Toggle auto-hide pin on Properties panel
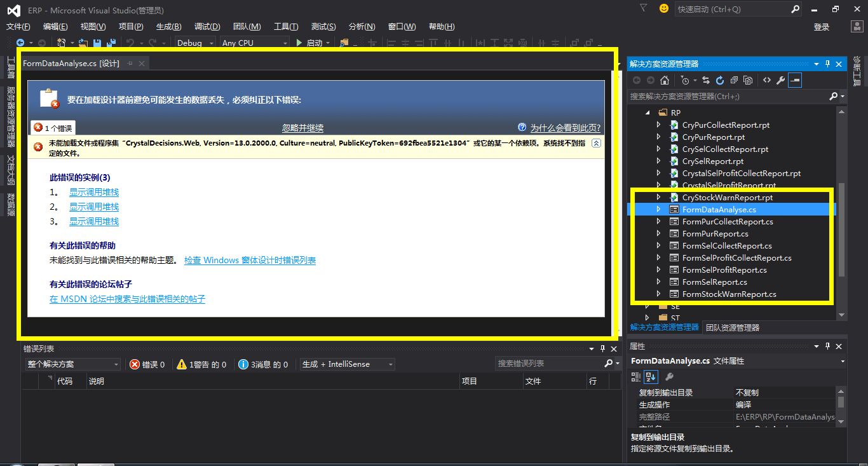Screen dimensions: 868x466 (x=827, y=346)
